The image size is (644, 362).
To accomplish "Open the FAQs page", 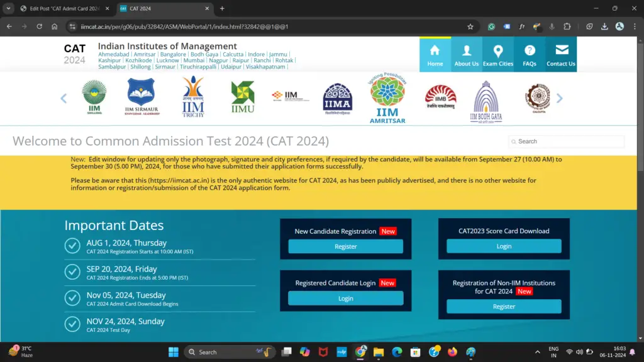I will click(530, 55).
